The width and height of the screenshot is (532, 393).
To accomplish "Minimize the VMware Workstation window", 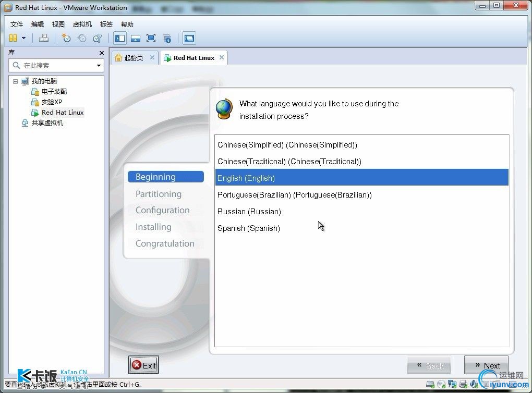I will point(482,5).
